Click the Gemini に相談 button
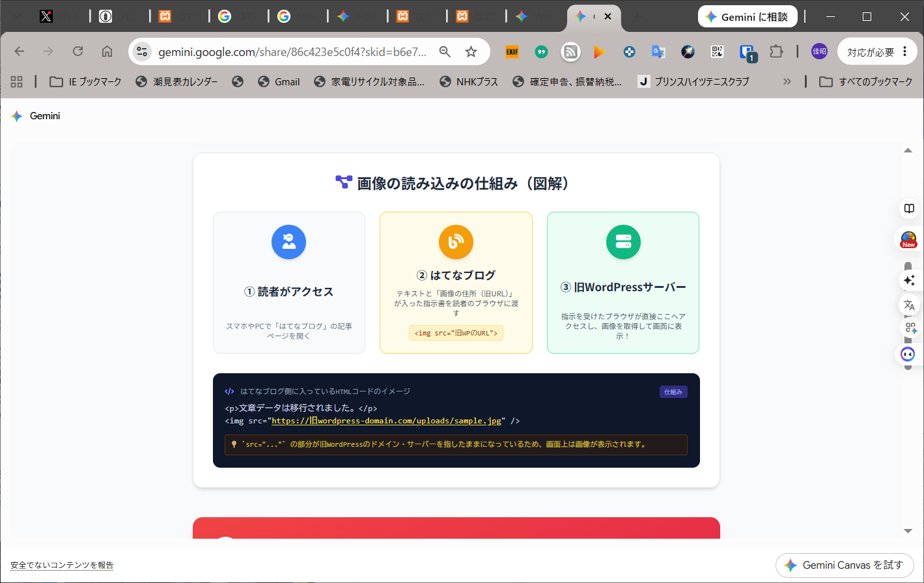The height and width of the screenshot is (583, 924). coord(748,17)
